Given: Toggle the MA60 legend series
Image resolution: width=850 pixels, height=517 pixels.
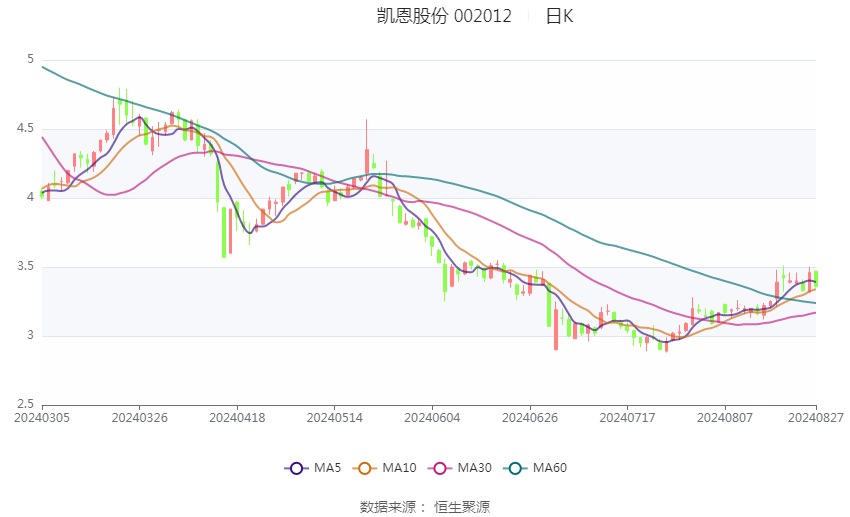Looking at the screenshot, I should pyautogui.click(x=535, y=468).
